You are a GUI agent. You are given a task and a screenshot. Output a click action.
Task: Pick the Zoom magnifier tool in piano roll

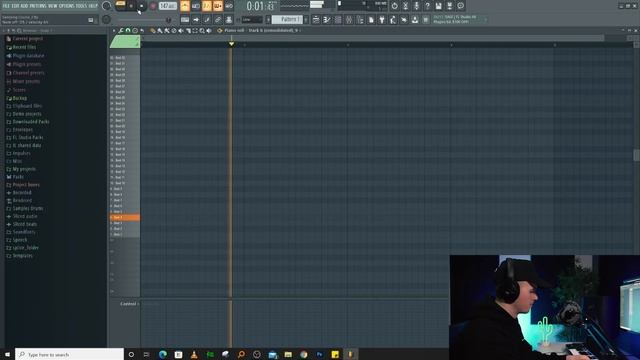(x=202, y=31)
